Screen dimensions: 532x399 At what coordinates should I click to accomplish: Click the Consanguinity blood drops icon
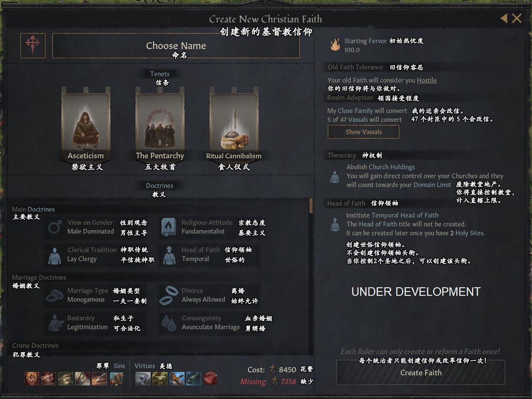[169, 323]
